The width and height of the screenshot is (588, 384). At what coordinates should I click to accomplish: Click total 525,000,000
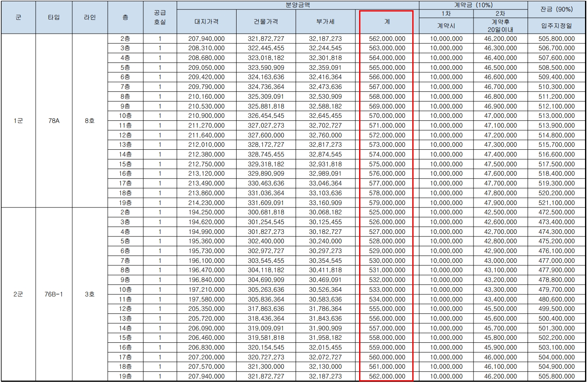(x=387, y=212)
